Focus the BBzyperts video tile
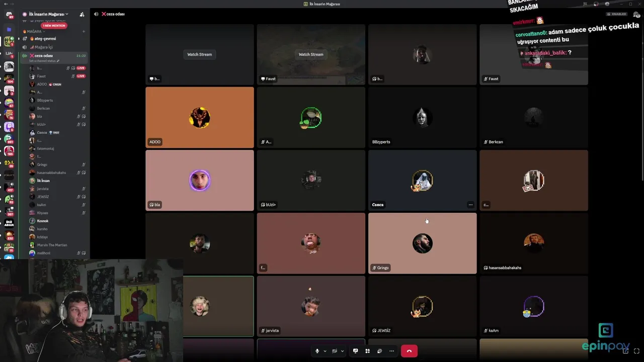 [x=422, y=117]
